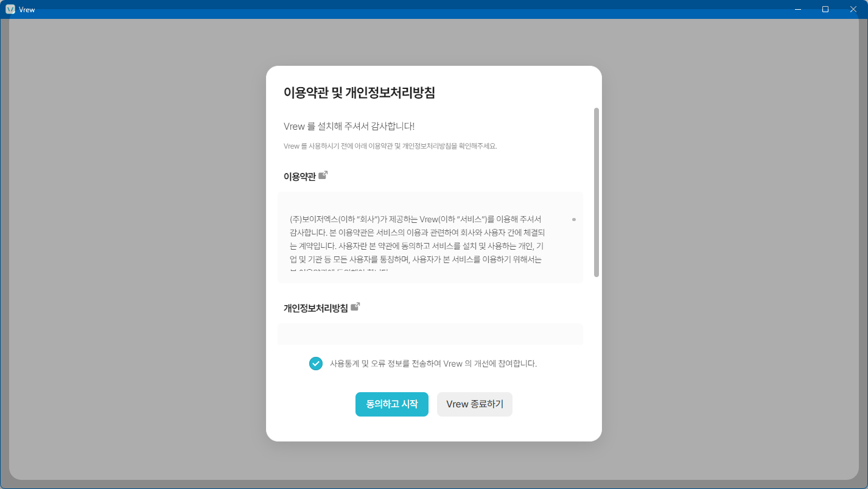This screenshot has height=489, width=868.
Task: Minimize the Vrew window
Action: (x=797, y=9)
